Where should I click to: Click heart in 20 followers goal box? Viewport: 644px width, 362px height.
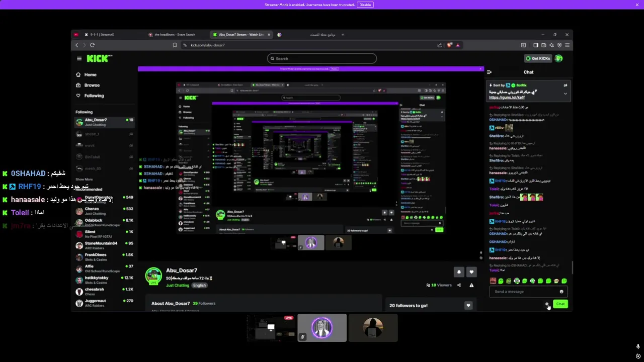pos(468,305)
